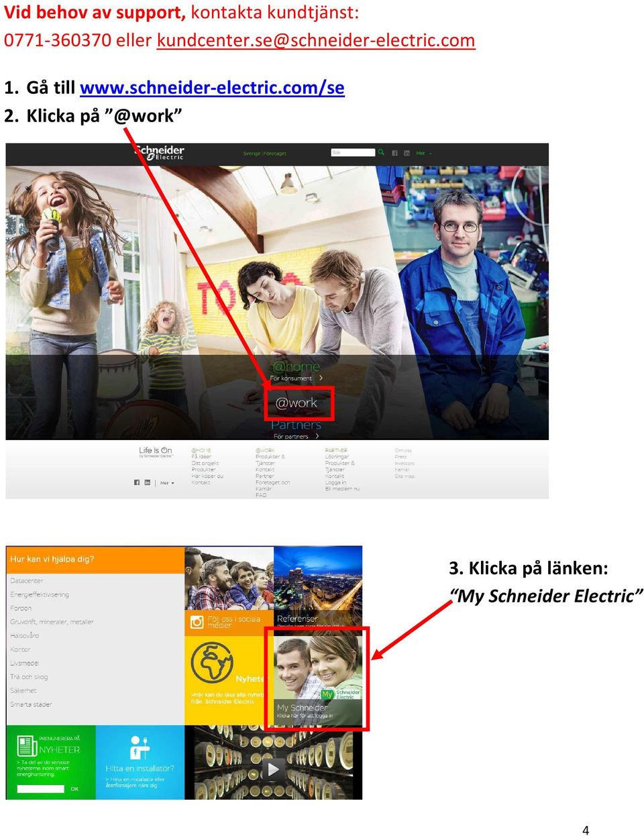Viewport: 644px width, 836px height.
Task: Expand the Mer dropdown in the header
Action: [423, 154]
